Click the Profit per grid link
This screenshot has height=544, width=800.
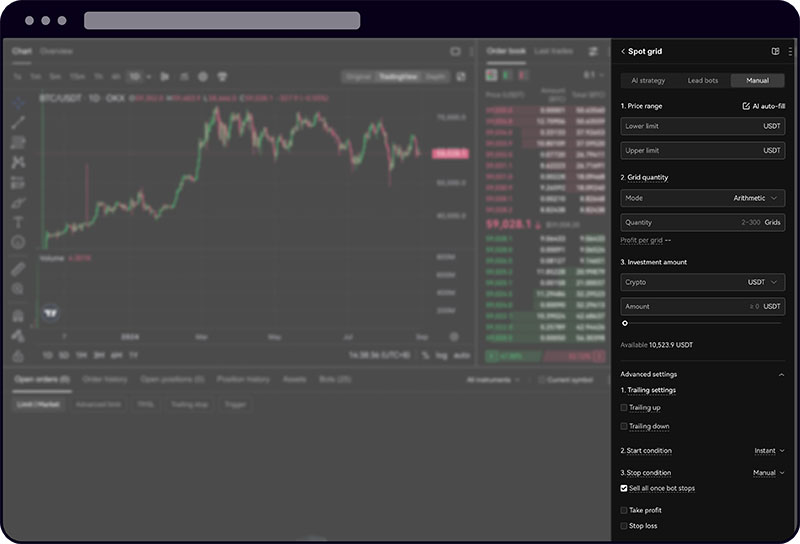tap(642, 240)
